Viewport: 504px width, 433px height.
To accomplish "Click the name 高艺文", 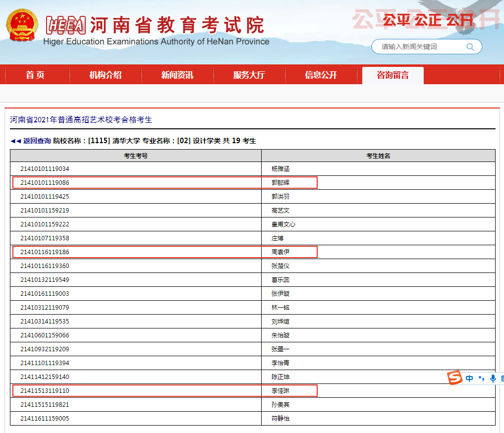I will (280, 211).
